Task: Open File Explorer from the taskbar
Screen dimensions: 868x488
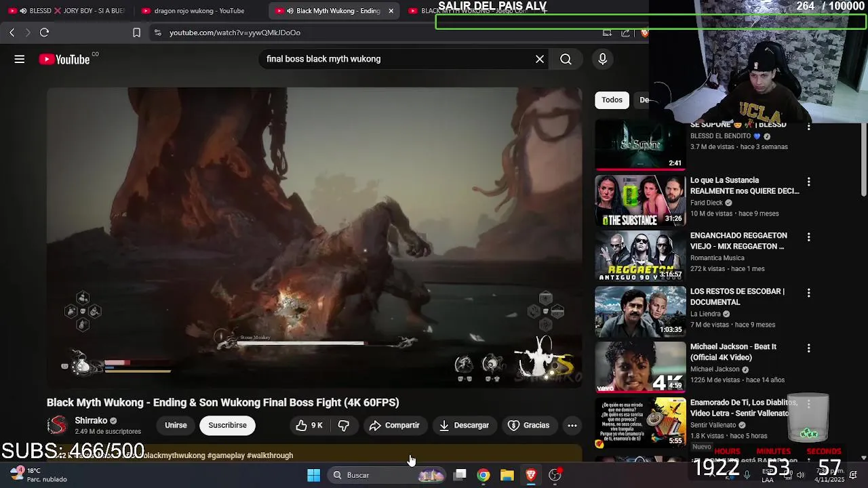Action: pyautogui.click(x=507, y=475)
